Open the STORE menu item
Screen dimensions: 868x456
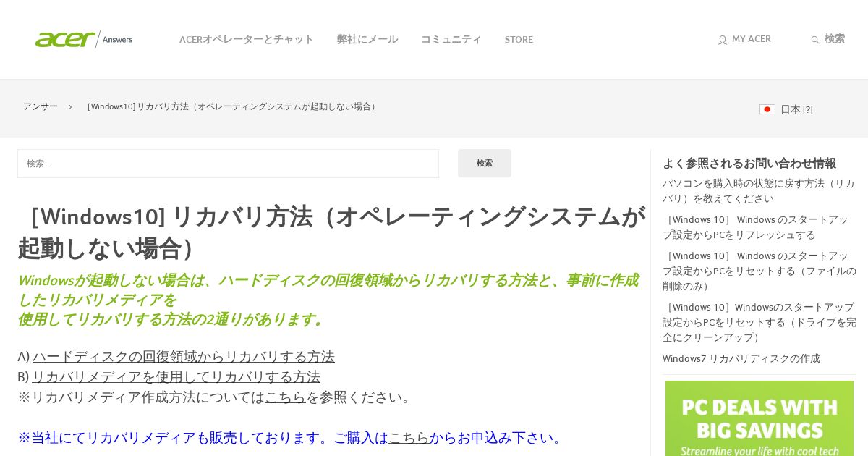(519, 39)
